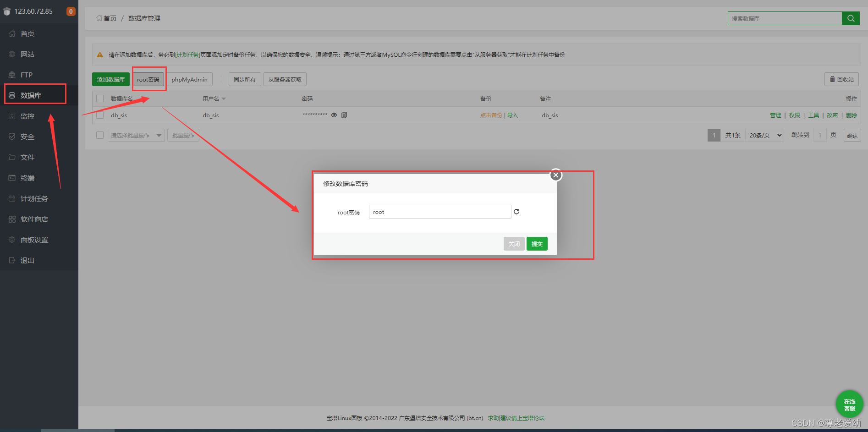The height and width of the screenshot is (432, 868).
Task: Close the 修改数据库密码 dialog with the X
Action: tap(556, 175)
